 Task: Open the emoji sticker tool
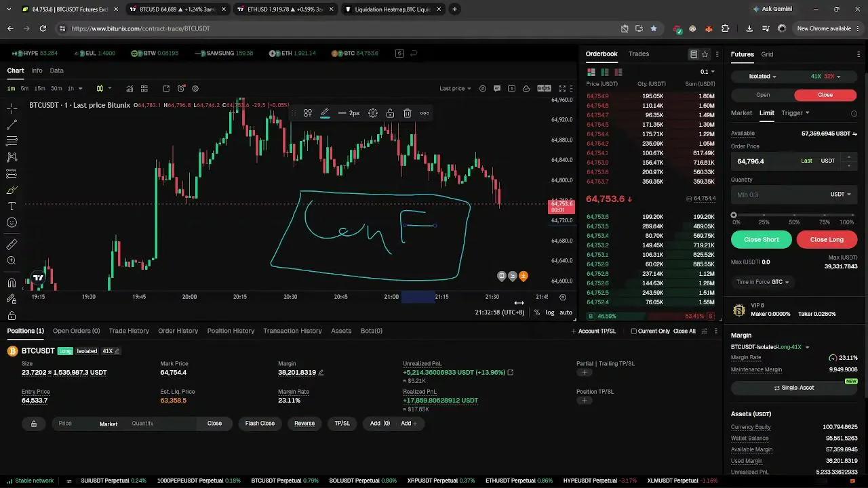(x=12, y=222)
